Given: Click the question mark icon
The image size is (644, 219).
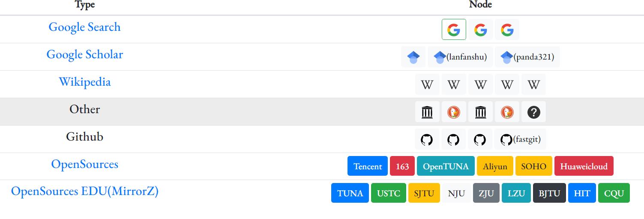Looking at the screenshot, I should tap(533, 112).
